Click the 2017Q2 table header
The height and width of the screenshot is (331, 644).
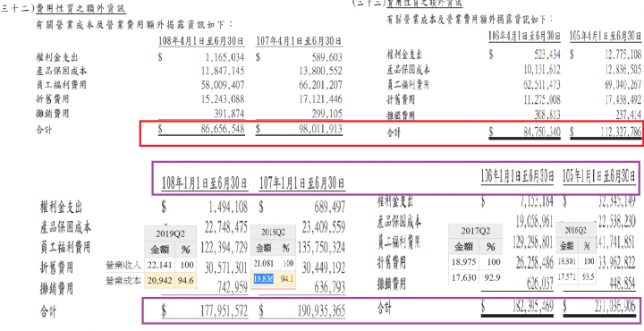coord(475,231)
